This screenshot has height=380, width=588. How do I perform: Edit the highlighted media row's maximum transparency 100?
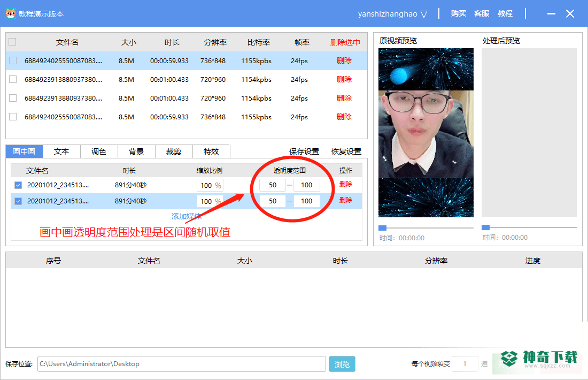(306, 201)
